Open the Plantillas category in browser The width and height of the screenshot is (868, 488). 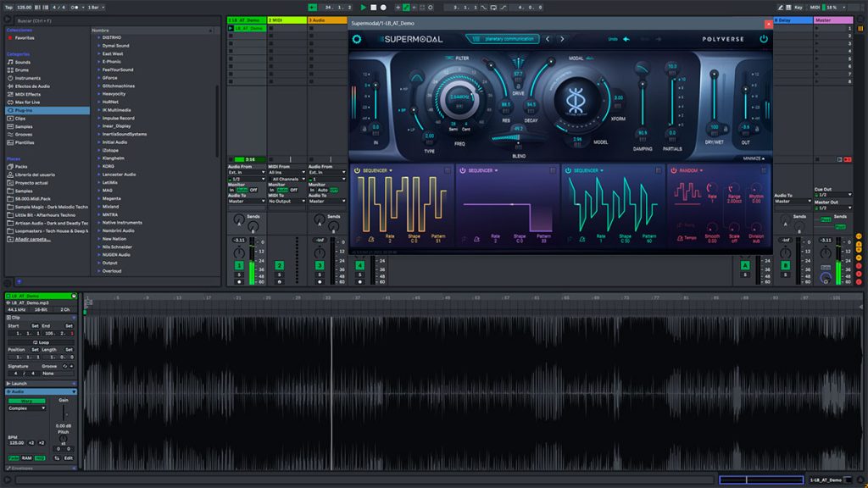(x=25, y=142)
